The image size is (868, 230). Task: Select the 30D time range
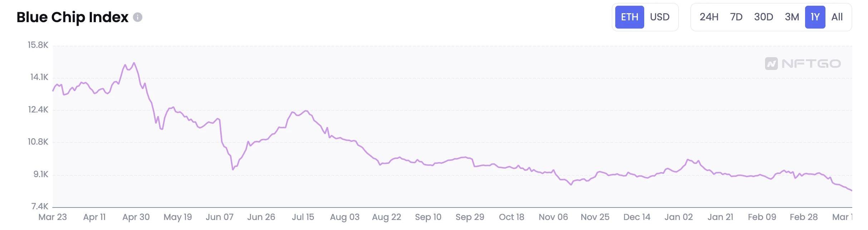click(764, 17)
